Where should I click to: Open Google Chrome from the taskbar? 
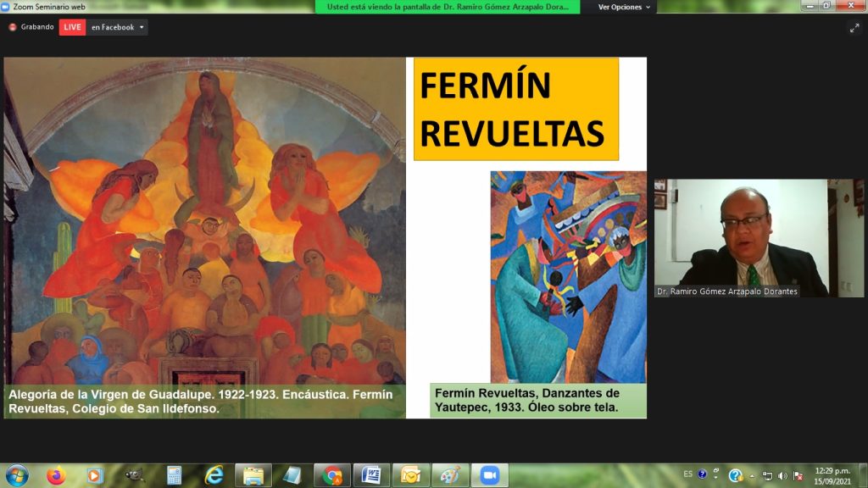(332, 475)
